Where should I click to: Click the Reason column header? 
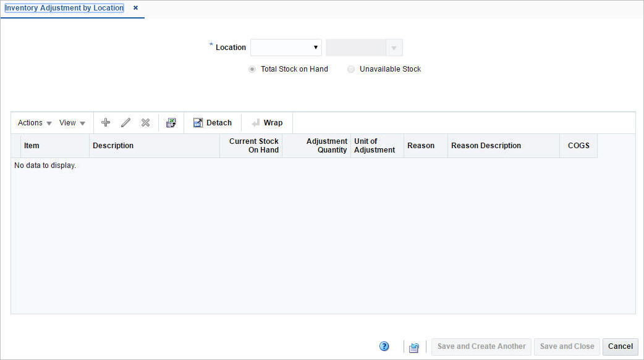click(x=425, y=146)
